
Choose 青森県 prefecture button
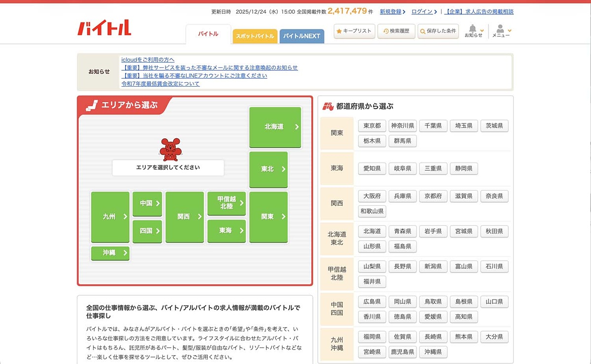click(402, 231)
